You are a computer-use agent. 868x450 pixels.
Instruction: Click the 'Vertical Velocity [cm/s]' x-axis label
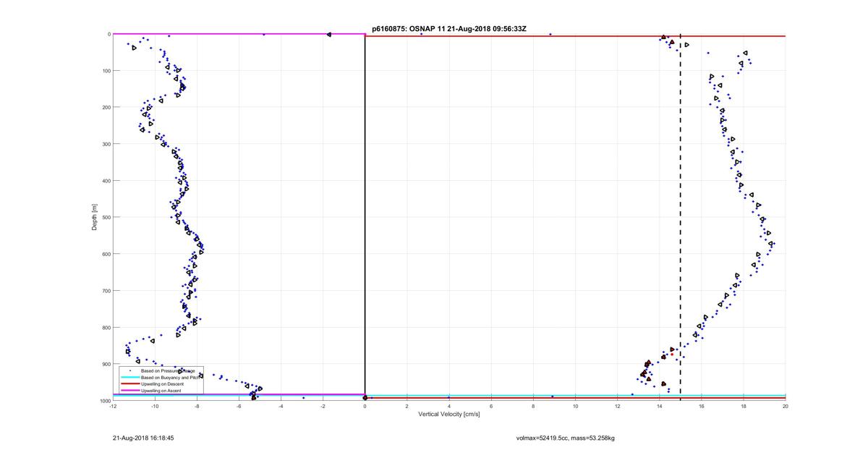(449, 415)
